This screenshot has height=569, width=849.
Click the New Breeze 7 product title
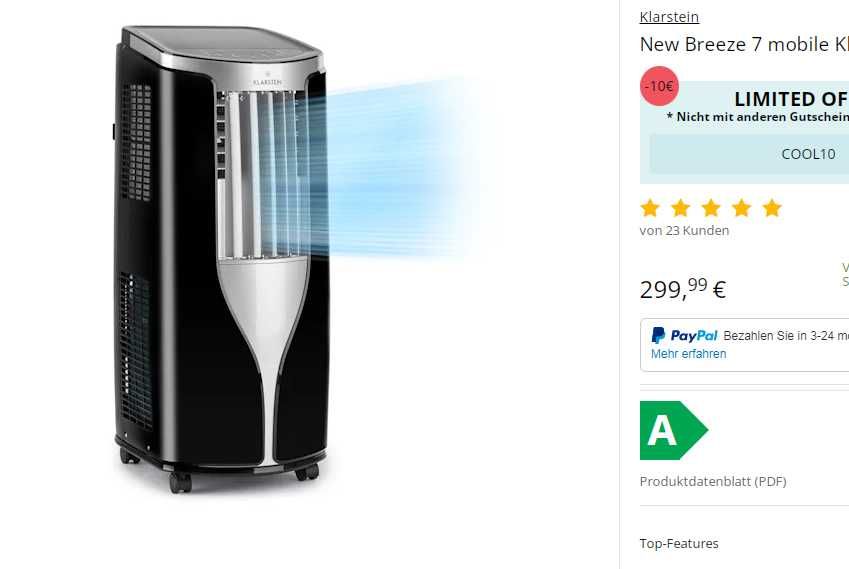point(744,44)
